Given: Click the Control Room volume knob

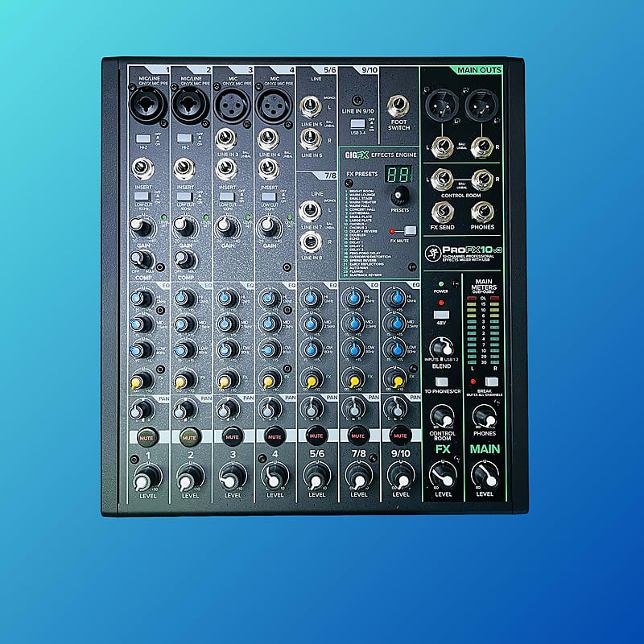Looking at the screenshot, I should coord(442,416).
